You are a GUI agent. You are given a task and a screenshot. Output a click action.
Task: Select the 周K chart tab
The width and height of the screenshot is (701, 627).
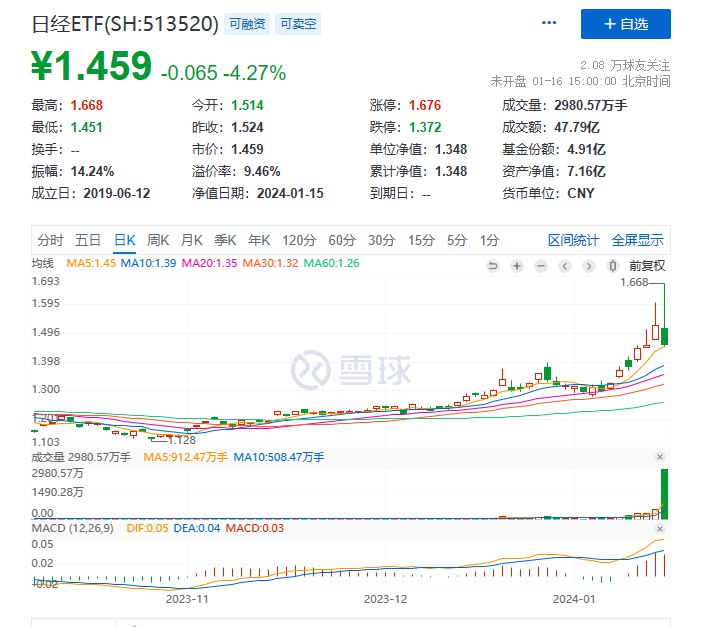coord(158,240)
